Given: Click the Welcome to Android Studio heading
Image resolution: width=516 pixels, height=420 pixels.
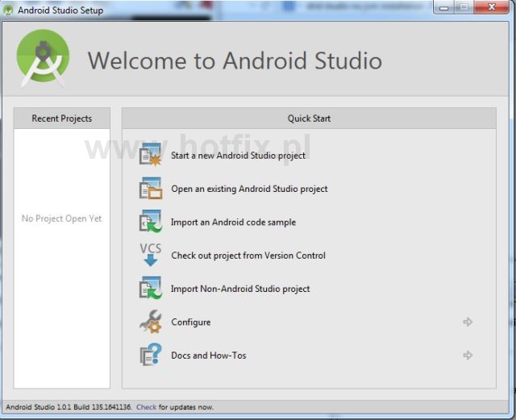Looking at the screenshot, I should [x=235, y=61].
